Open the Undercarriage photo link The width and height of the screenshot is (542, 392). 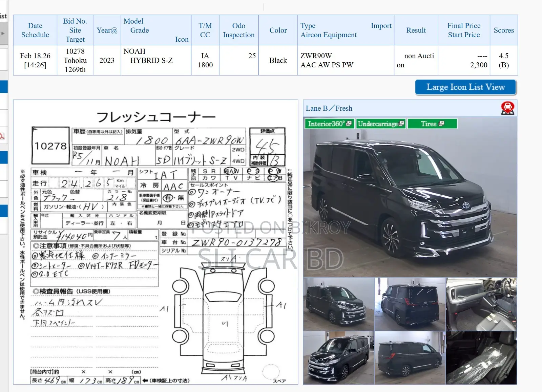381,124
